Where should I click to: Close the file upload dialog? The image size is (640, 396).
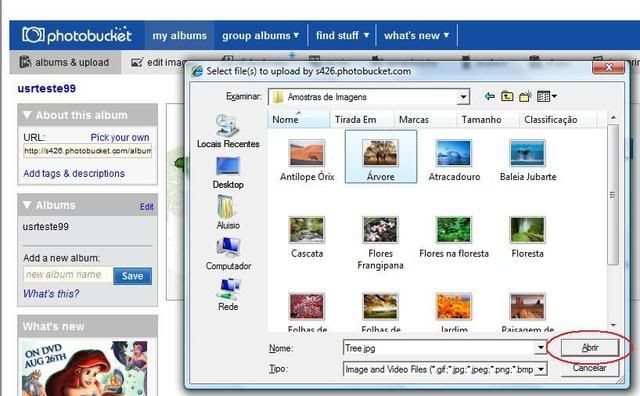tap(608, 67)
